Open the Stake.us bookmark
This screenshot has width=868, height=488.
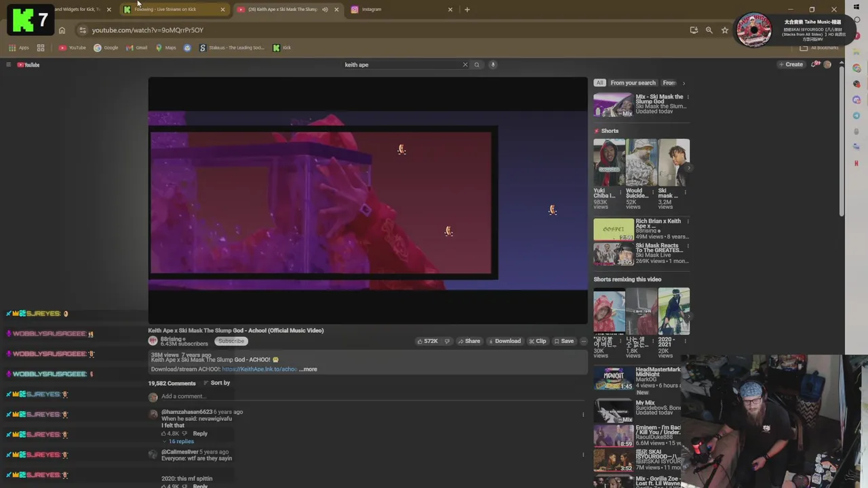click(232, 47)
